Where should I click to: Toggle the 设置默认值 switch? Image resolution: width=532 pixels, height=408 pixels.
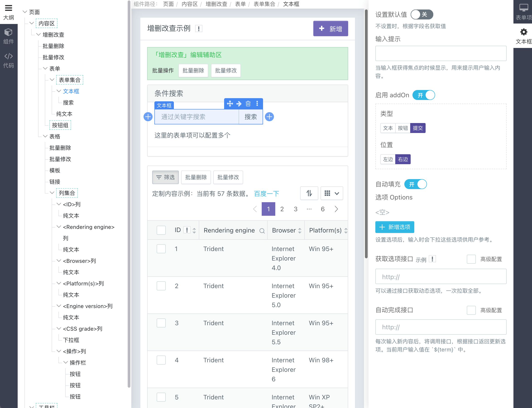point(422,14)
